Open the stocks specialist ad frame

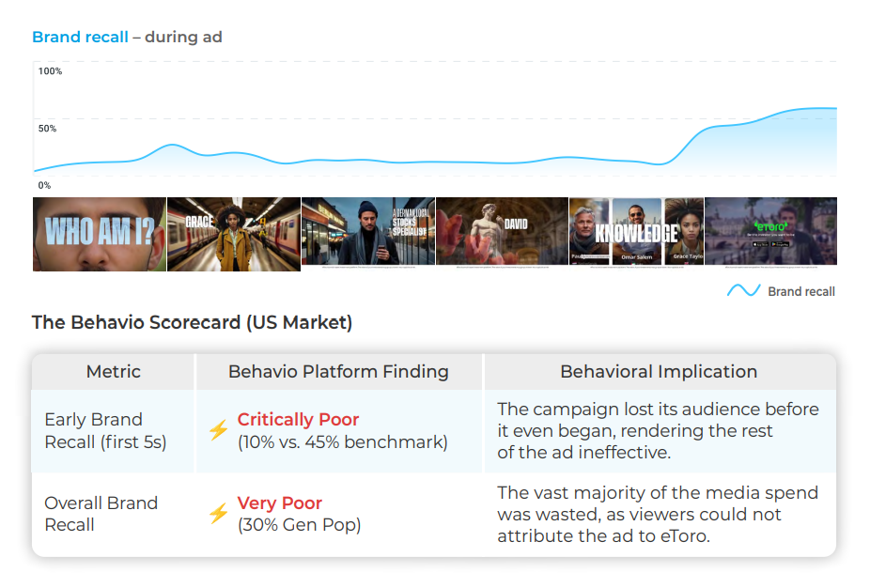[x=368, y=234]
